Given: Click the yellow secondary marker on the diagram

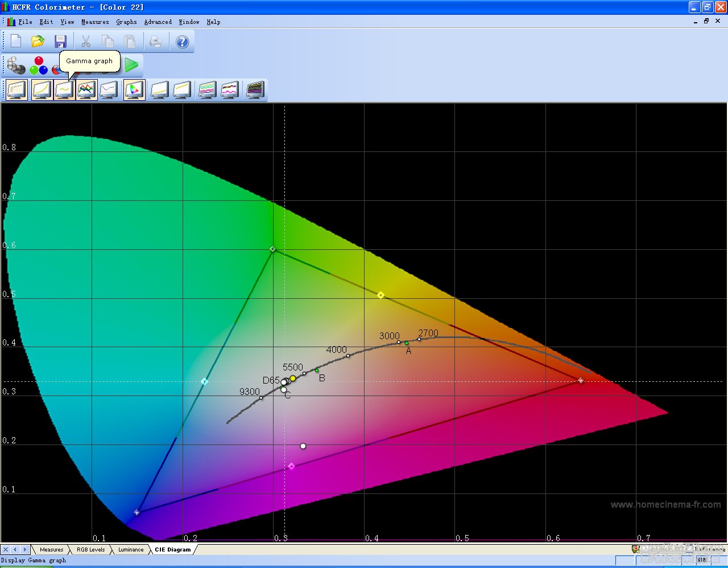Looking at the screenshot, I should pos(380,295).
